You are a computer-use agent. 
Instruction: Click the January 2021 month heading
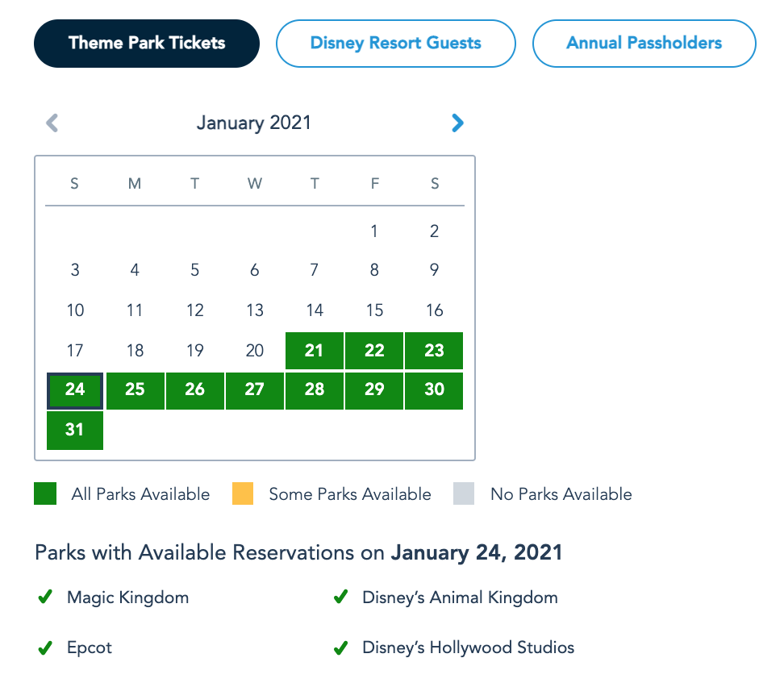[253, 123]
